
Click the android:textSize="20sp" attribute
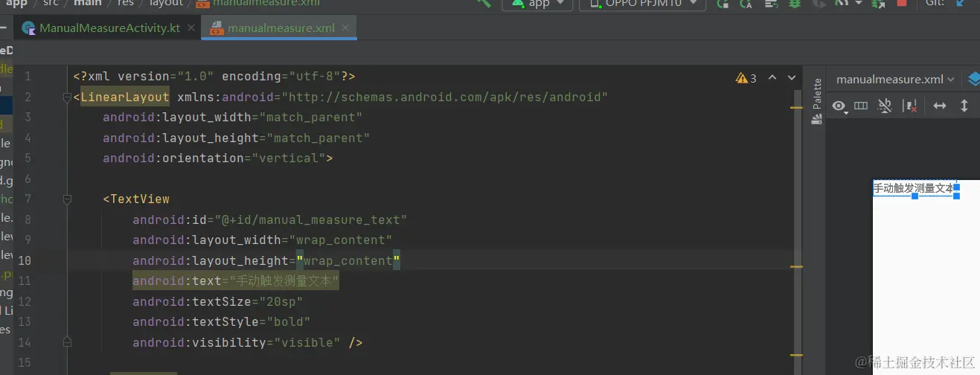pos(217,301)
